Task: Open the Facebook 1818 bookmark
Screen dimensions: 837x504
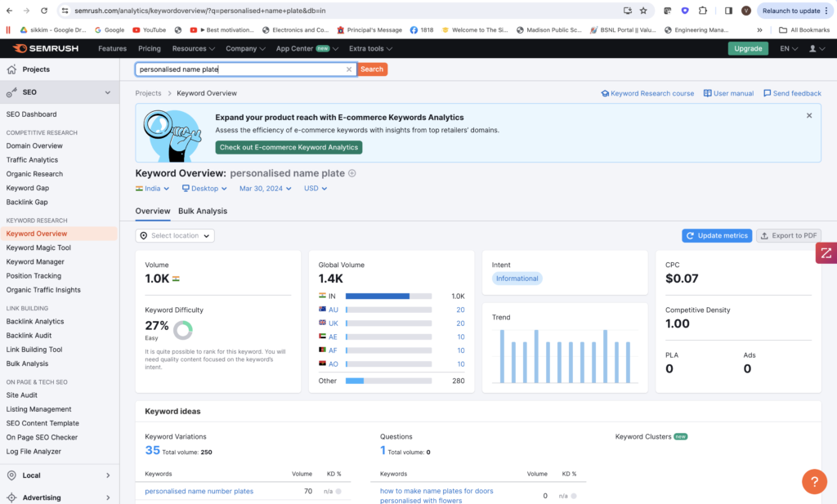Action: point(422,30)
